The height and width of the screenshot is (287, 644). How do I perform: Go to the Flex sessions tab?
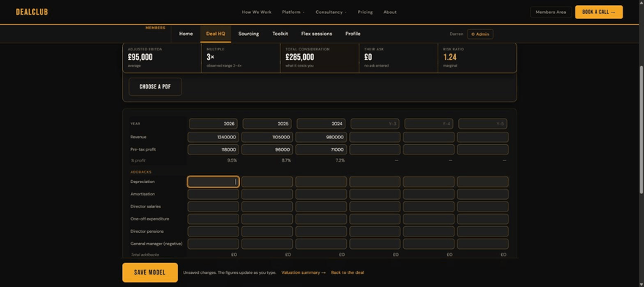click(316, 34)
